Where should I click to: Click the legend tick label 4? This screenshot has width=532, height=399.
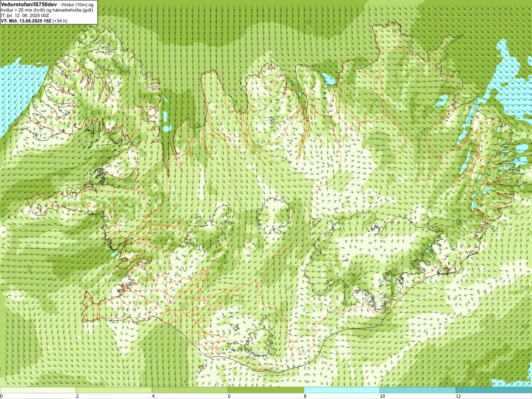click(153, 396)
